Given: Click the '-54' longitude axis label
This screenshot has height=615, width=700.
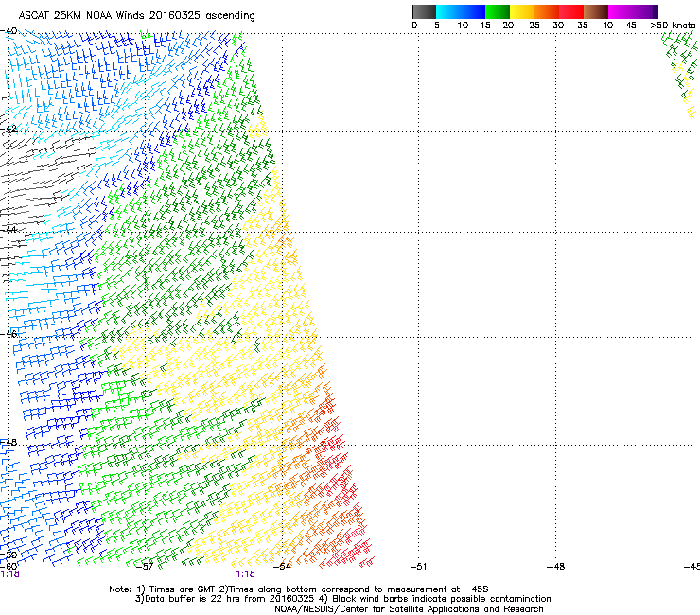Looking at the screenshot, I should [282, 567].
